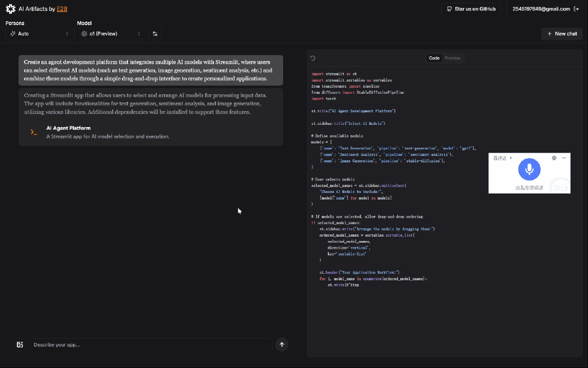Open the Model dropdown showing o1 (Preview)
This screenshot has height=368, width=588.
pyautogui.click(x=111, y=33)
